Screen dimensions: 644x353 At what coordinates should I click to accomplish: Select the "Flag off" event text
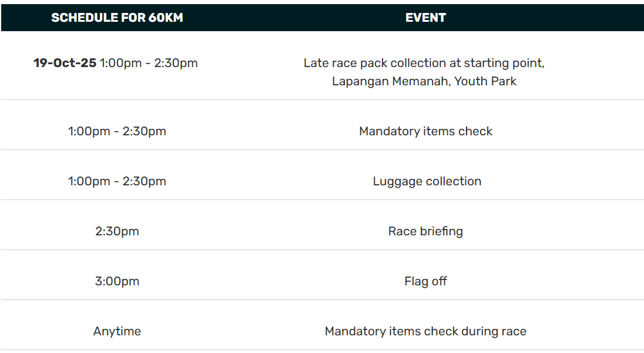click(x=425, y=281)
